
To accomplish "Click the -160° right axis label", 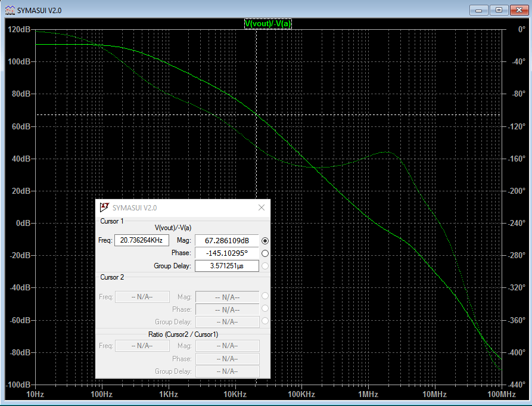I will [x=518, y=159].
